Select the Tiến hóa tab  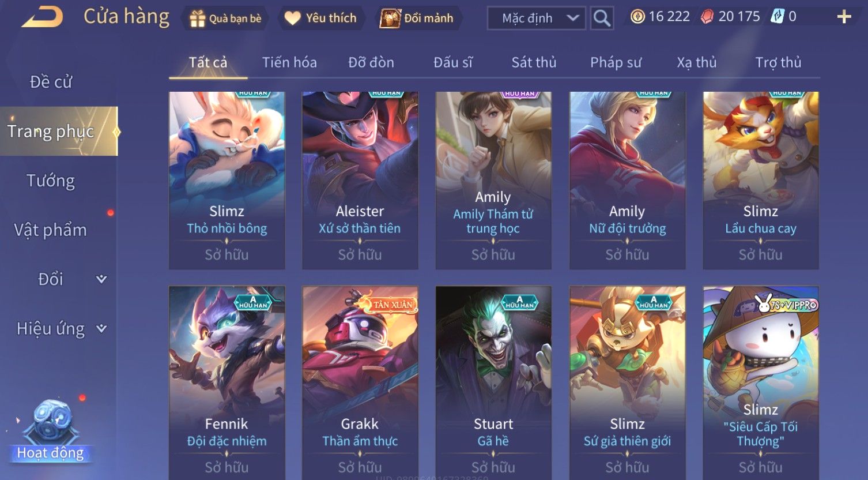[x=289, y=62]
